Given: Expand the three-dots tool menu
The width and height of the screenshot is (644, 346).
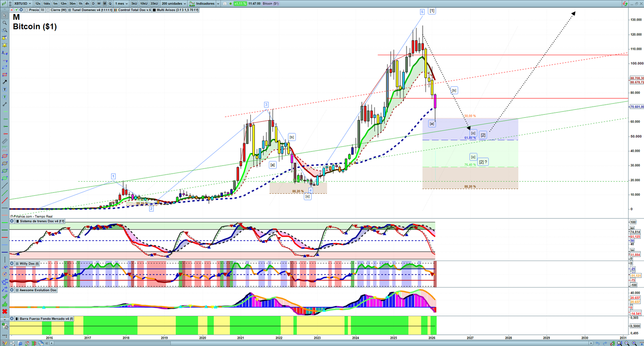Looking at the screenshot, I should click(x=5, y=335).
